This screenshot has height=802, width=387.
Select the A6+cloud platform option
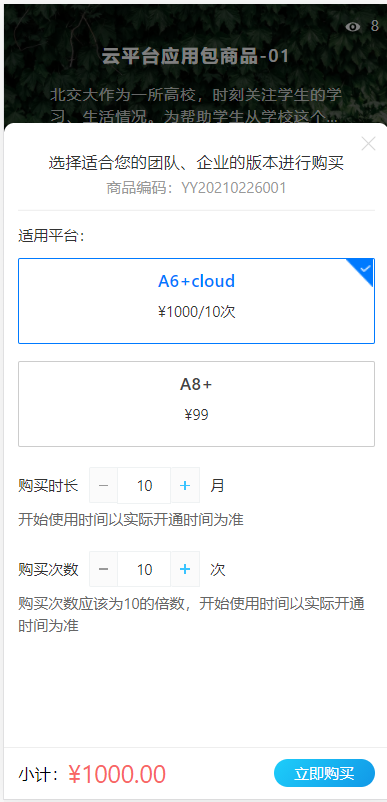[196, 301]
